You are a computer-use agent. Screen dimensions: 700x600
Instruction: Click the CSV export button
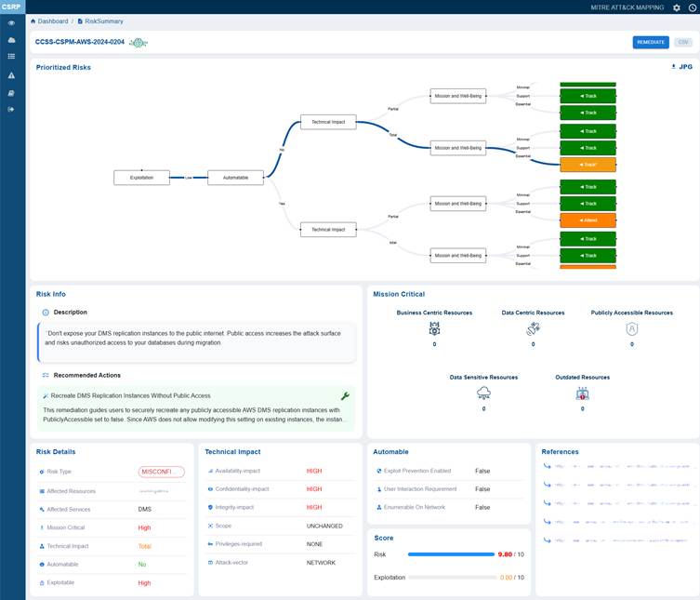tap(683, 42)
